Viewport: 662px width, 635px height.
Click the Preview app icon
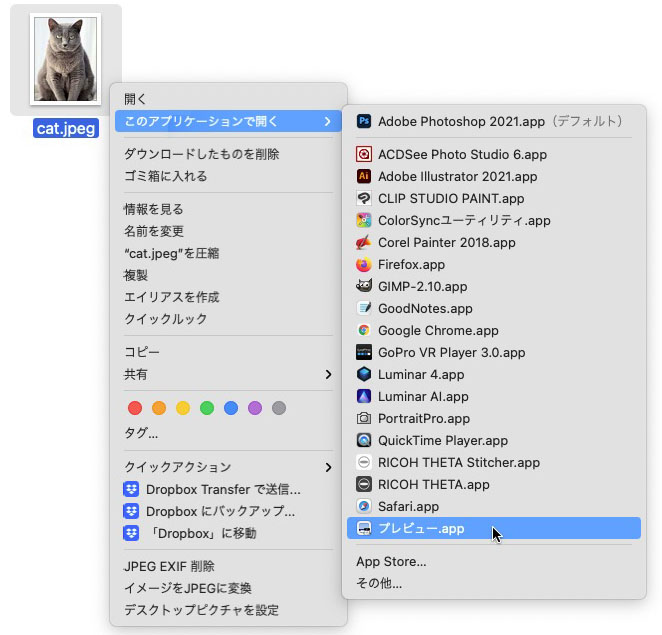coord(364,528)
